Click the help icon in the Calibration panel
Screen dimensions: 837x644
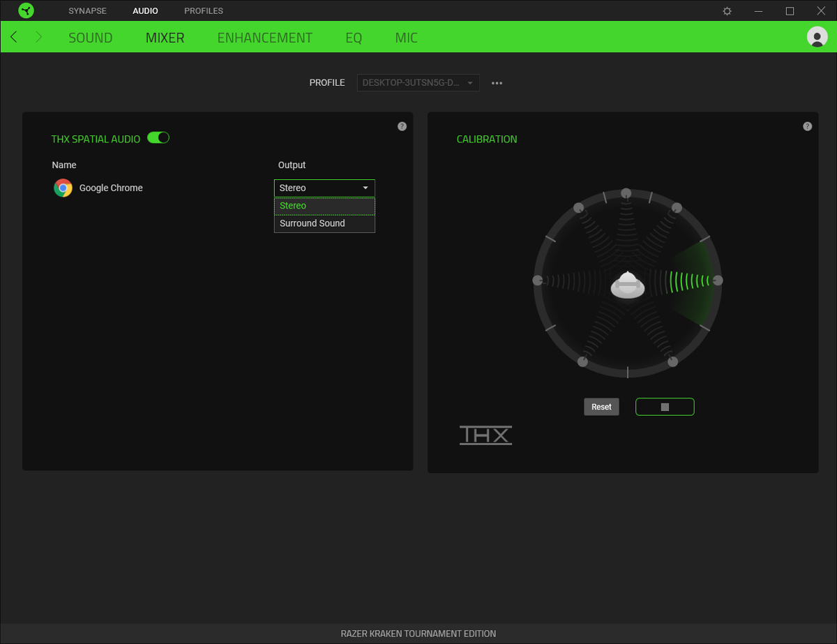click(807, 126)
